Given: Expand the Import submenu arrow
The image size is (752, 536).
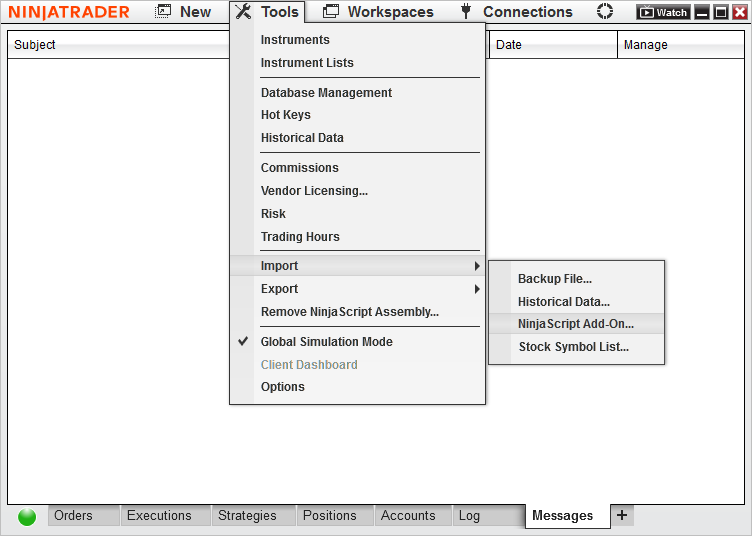Looking at the screenshot, I should [477, 266].
